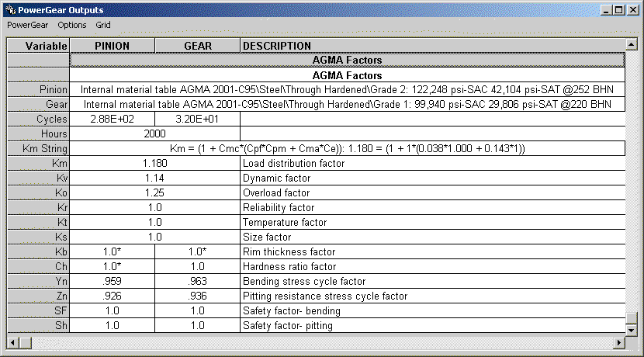Open the Options menu
This screenshot has width=644, height=357.
tap(72, 25)
